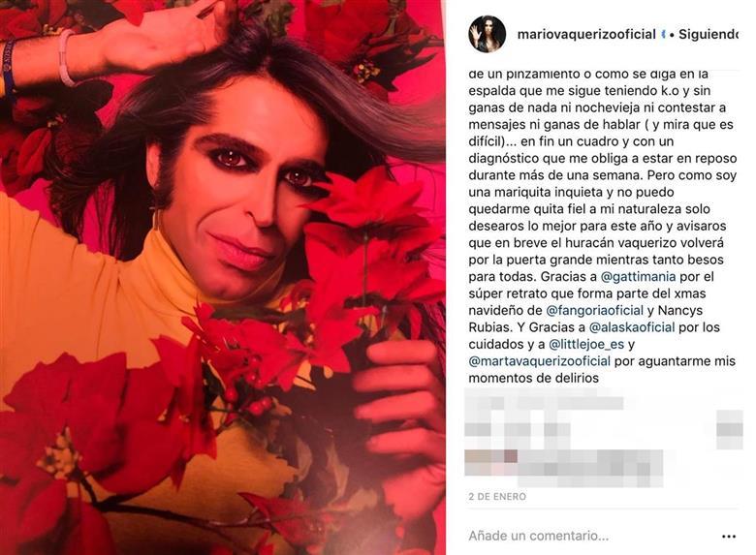The image size is (756, 555).
Task: Toggle the Siguiendo follow button
Action: coord(709,35)
